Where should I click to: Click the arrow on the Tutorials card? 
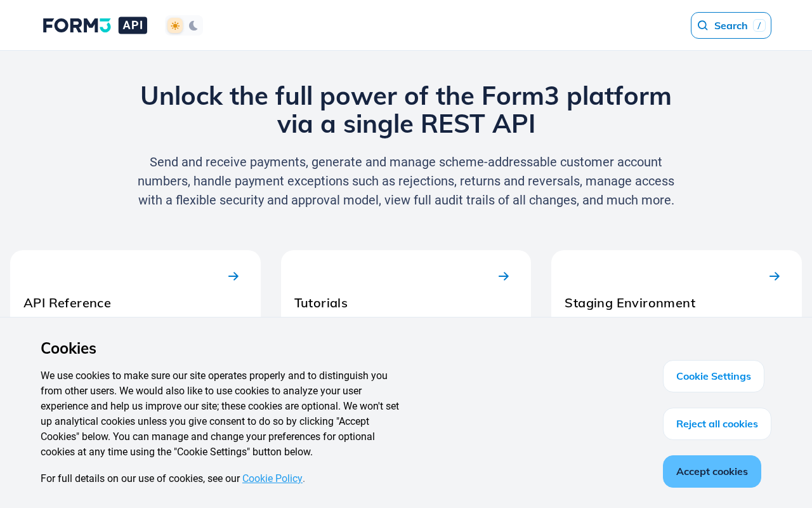click(x=504, y=276)
